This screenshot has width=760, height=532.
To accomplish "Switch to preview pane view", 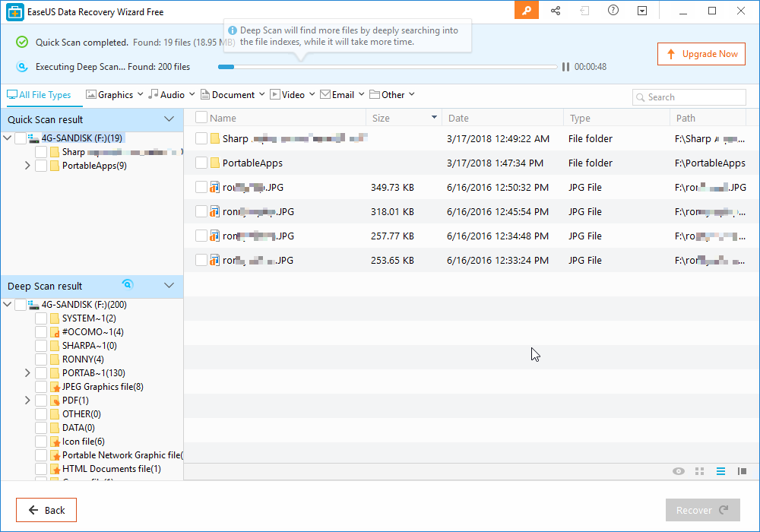I will click(x=742, y=471).
